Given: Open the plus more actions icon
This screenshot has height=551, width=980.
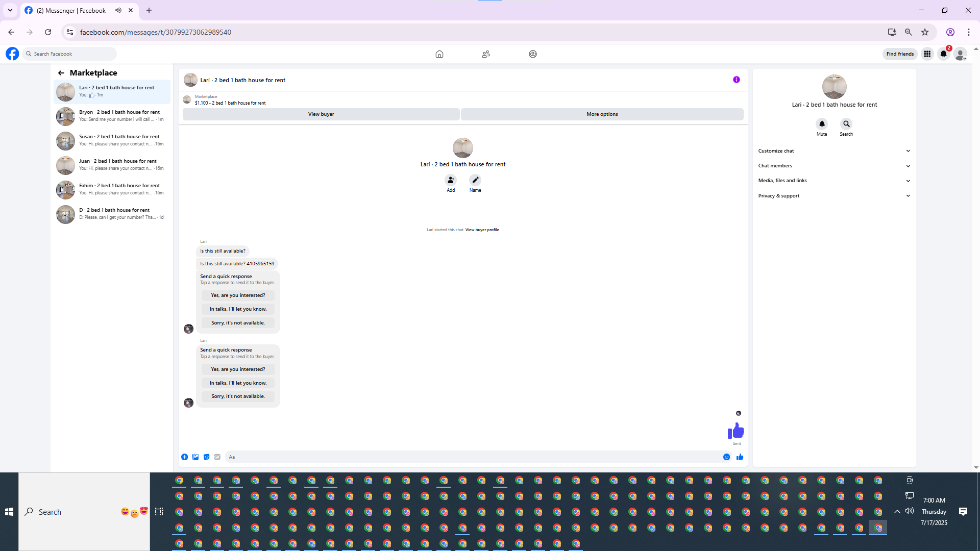Looking at the screenshot, I should [184, 457].
